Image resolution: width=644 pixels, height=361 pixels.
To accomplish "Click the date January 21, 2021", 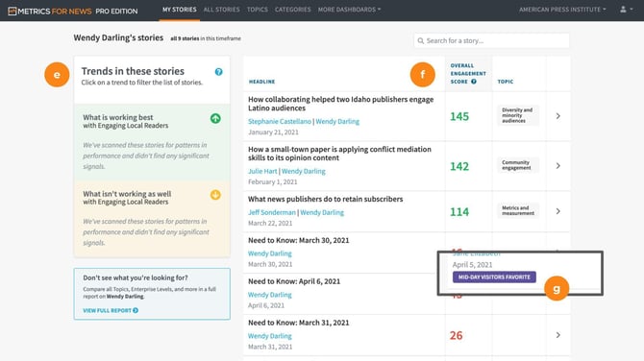I will tap(273, 132).
